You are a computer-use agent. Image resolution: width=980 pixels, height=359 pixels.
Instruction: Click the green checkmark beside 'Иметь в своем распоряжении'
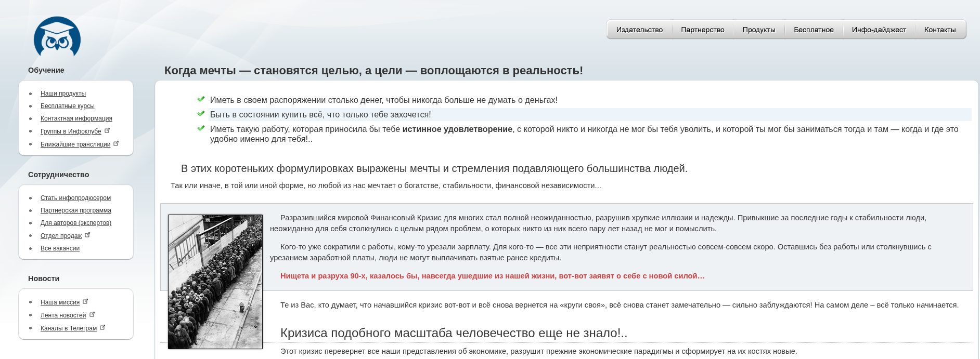[201, 99]
